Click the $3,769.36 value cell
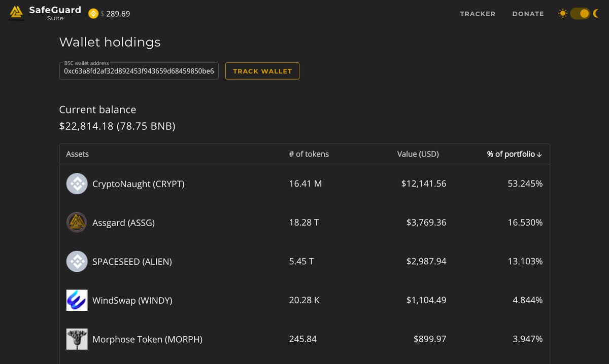Screen dimensions: 609x364 (x=426, y=223)
